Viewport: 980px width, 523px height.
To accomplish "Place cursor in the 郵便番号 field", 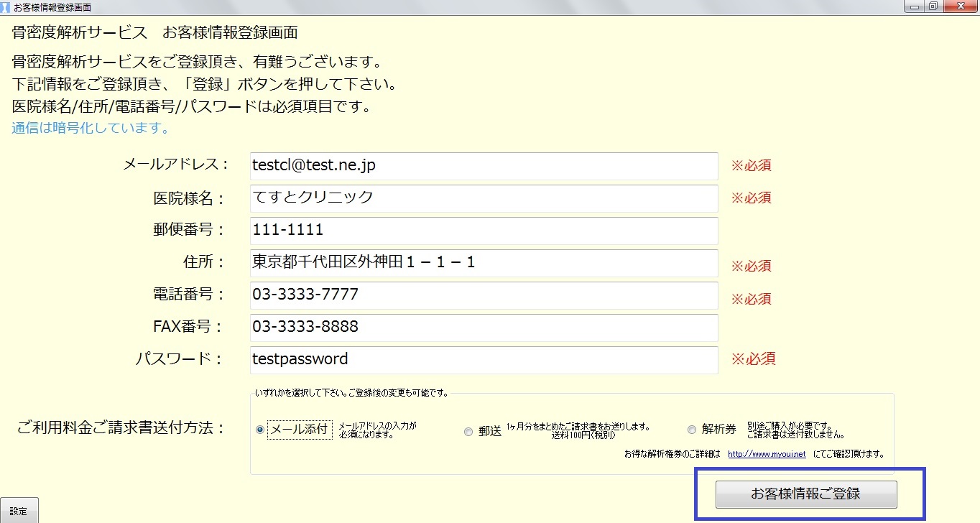I will click(x=484, y=231).
